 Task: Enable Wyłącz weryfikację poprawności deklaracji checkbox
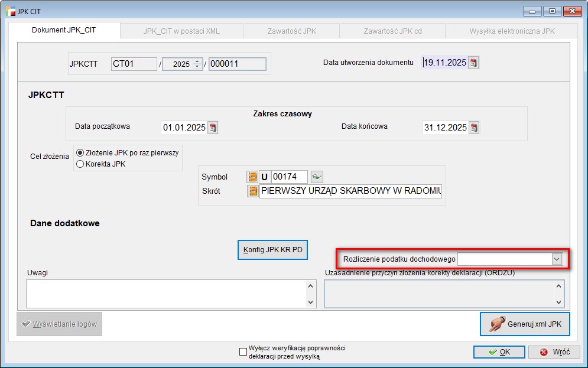click(x=243, y=352)
